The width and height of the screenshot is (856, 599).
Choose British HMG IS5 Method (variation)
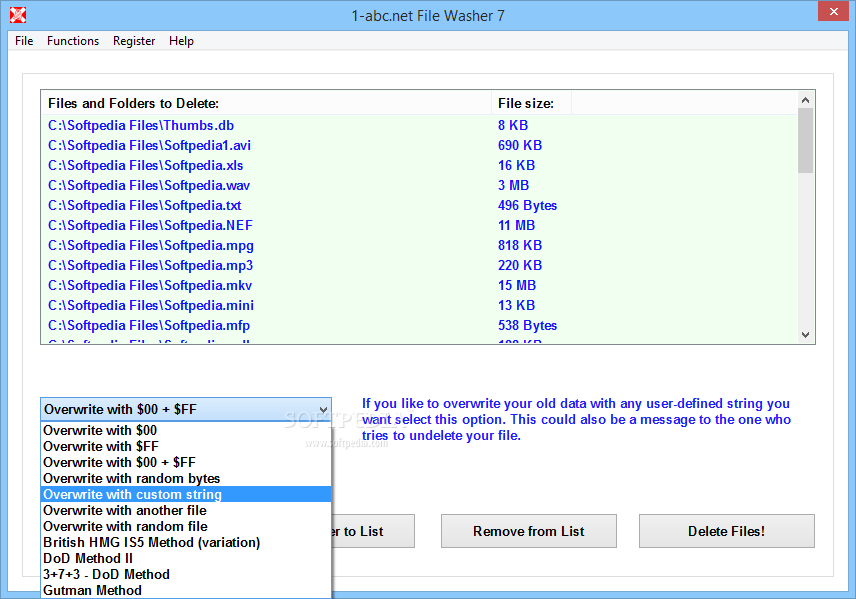(x=186, y=542)
